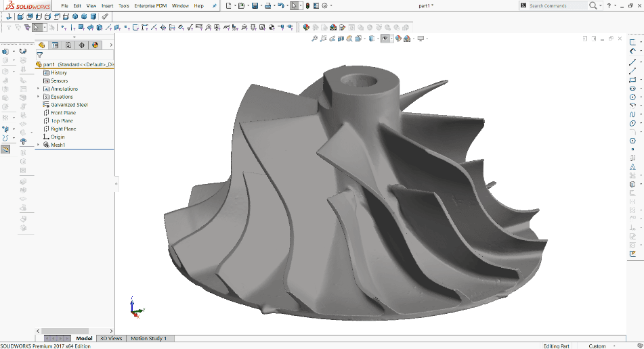
Task: Click the Zoom to Fit magnifier icon
Action: pos(314,39)
